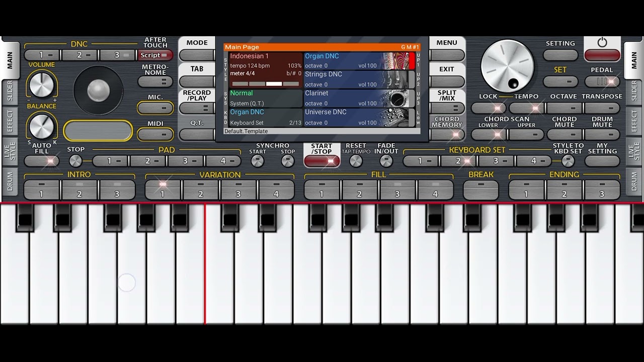Click Normal System (Q.T.) entry
This screenshot has height=362, width=644.
point(266,99)
